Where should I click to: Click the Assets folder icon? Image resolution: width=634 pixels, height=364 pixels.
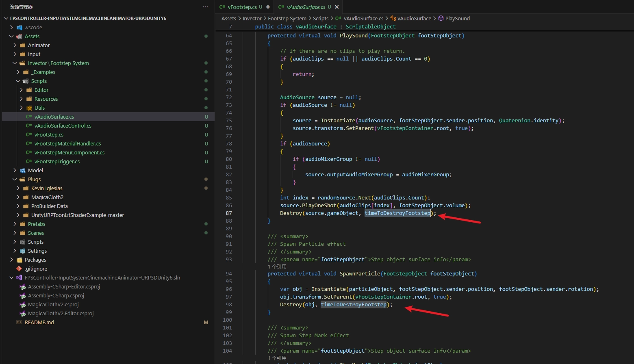(x=19, y=36)
